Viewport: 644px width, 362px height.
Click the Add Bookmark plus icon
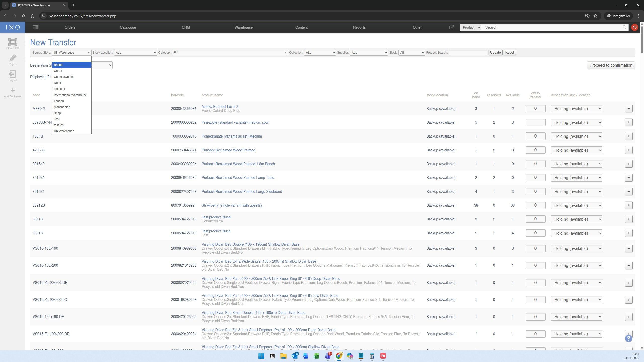click(12, 90)
